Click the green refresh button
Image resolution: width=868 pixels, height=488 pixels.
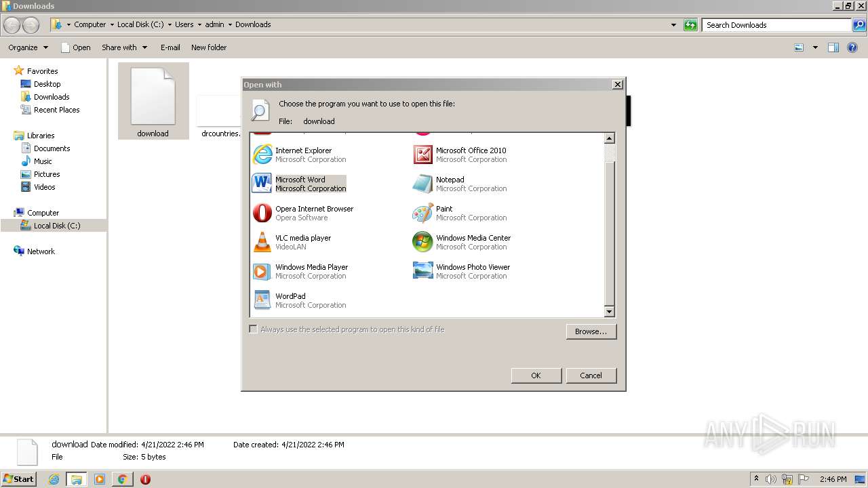coord(690,25)
